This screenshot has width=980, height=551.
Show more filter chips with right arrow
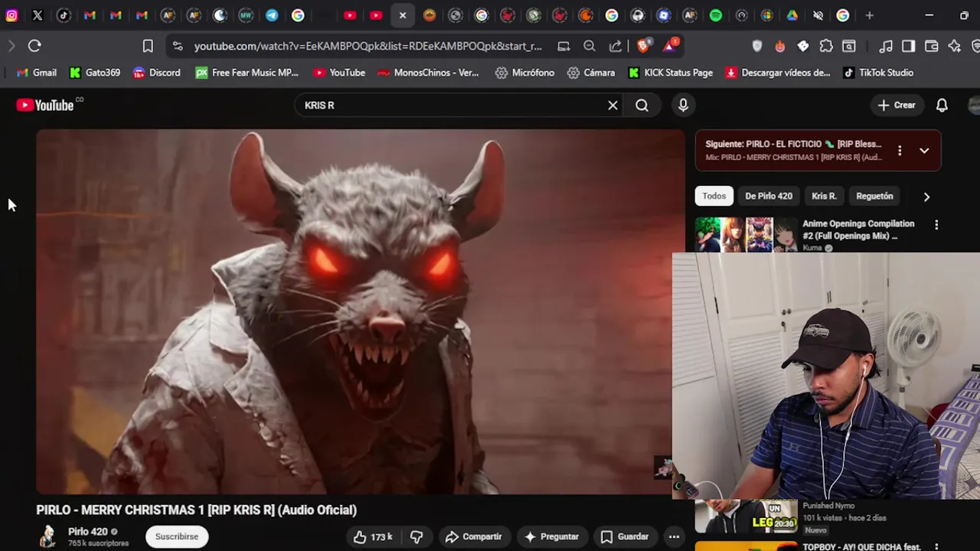point(926,197)
